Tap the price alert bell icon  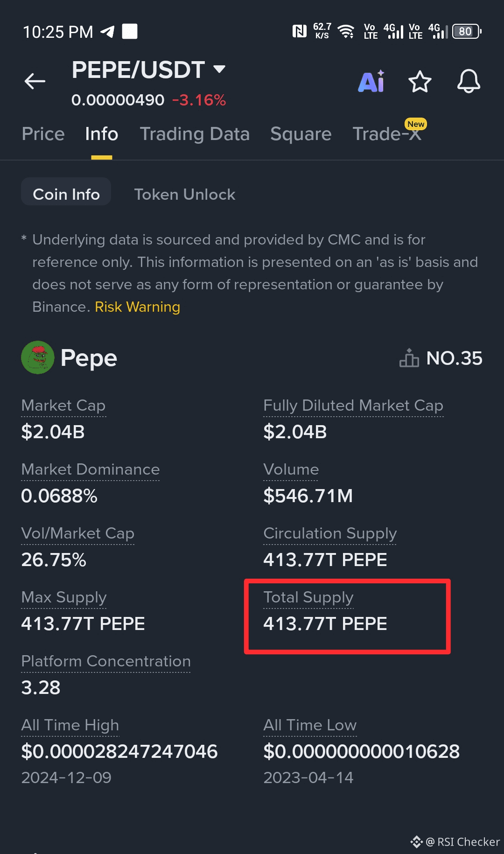pyautogui.click(x=469, y=82)
